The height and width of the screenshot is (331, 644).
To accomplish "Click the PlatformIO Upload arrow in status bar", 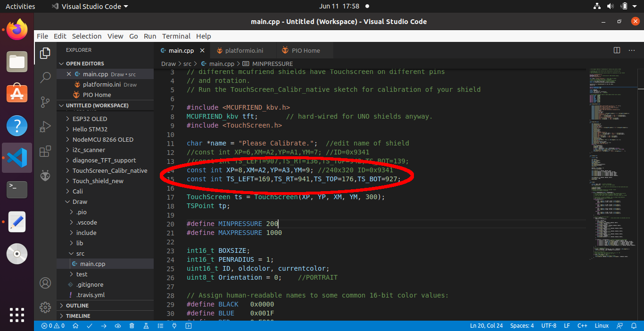I will (104, 326).
